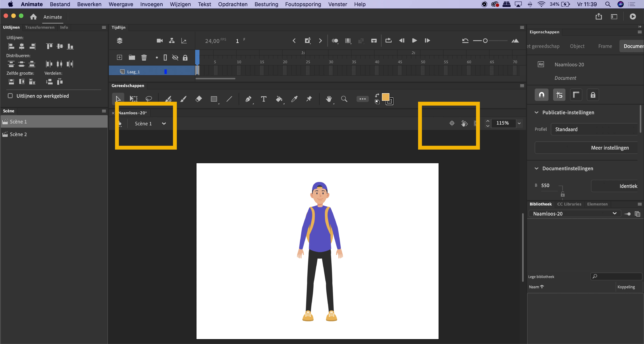Collapse the Publicatie-instellingen section
Screen dimensions: 644x344
tap(536, 112)
